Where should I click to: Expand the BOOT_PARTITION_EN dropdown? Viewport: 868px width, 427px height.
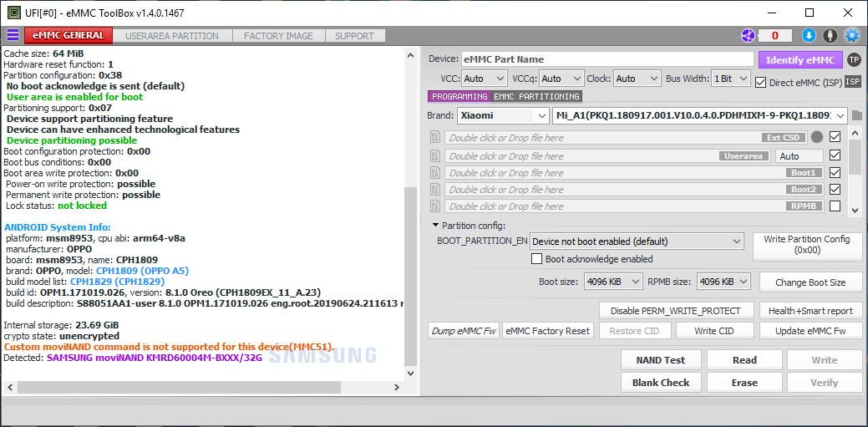point(636,241)
